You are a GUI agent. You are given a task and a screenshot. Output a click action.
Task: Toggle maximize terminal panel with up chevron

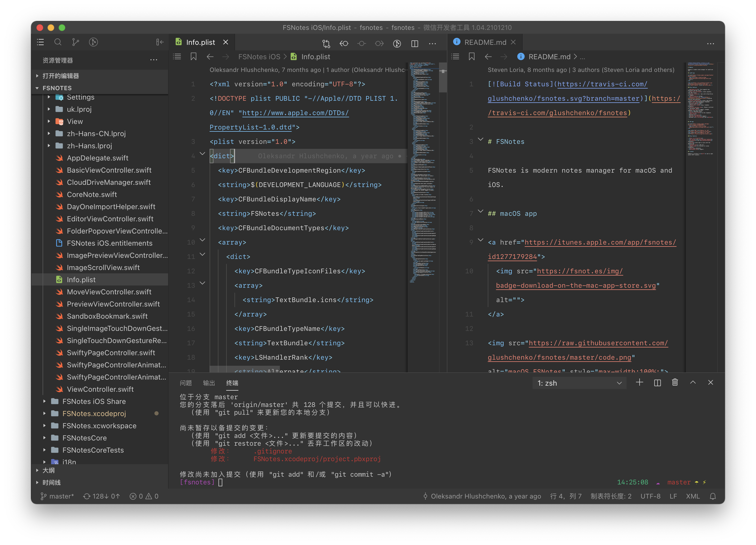coord(693,383)
